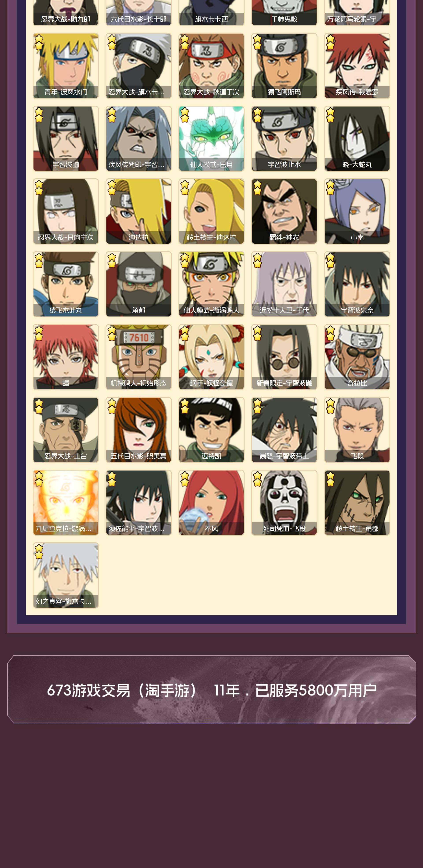Open the 幻之真容-旗木卡卡西 card
Image resolution: width=423 pixels, height=868 pixels.
point(66,575)
